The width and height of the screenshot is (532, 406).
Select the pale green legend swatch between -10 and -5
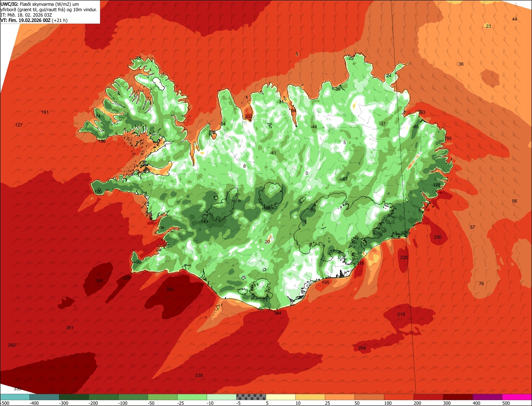pos(221,396)
